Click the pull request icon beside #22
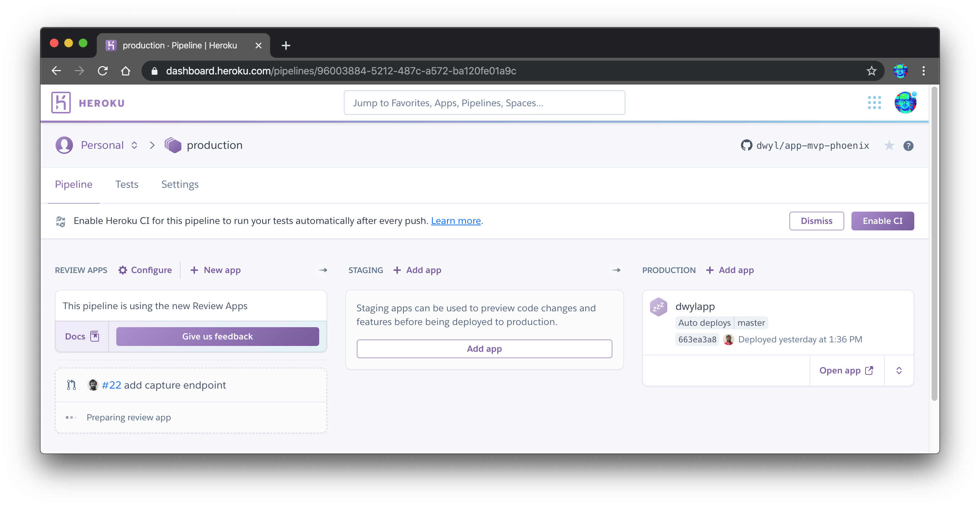Screen dimensions: 980x507 71,385
